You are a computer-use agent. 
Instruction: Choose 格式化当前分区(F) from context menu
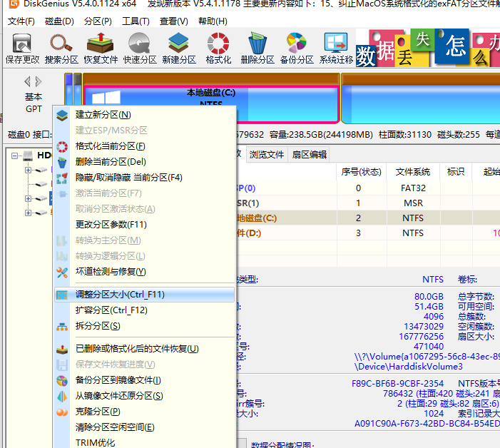[145, 146]
